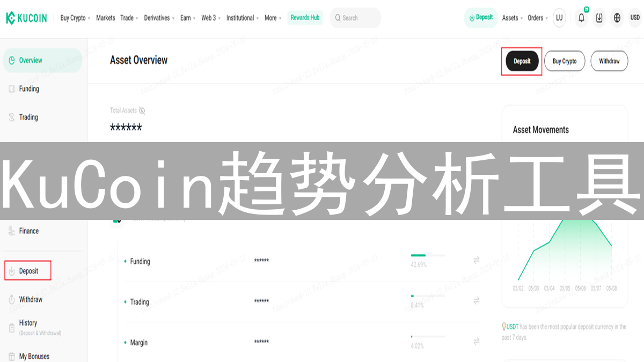Click the Funding wallet icon in sidebar
Screen dimensions: 644x362
point(12,89)
